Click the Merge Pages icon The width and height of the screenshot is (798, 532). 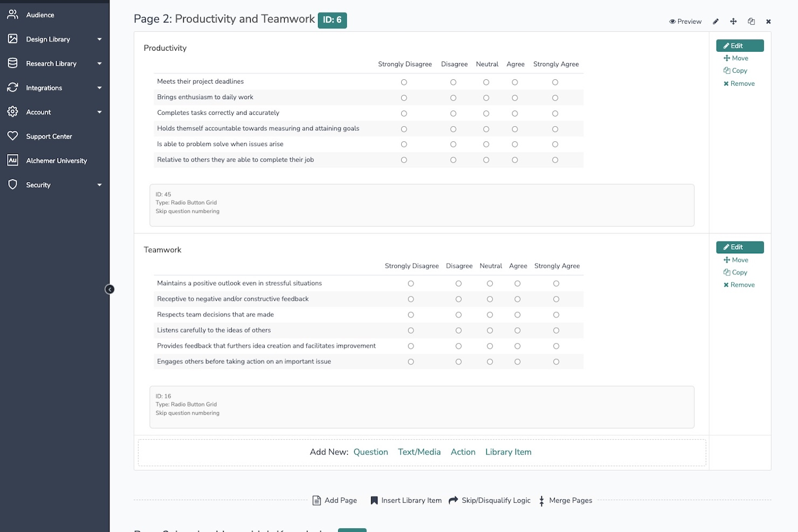pyautogui.click(x=541, y=501)
